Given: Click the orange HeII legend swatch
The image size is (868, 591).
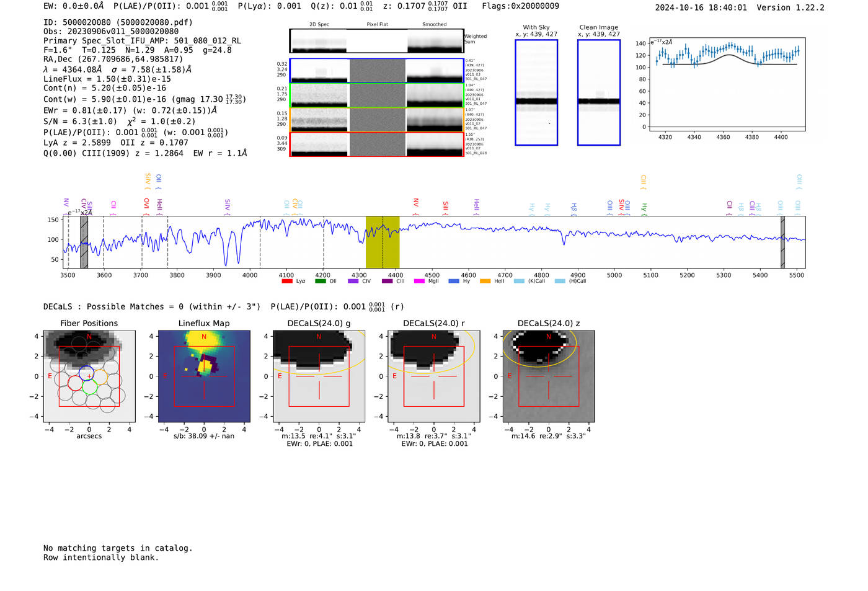Looking at the screenshot, I should click(x=485, y=282).
